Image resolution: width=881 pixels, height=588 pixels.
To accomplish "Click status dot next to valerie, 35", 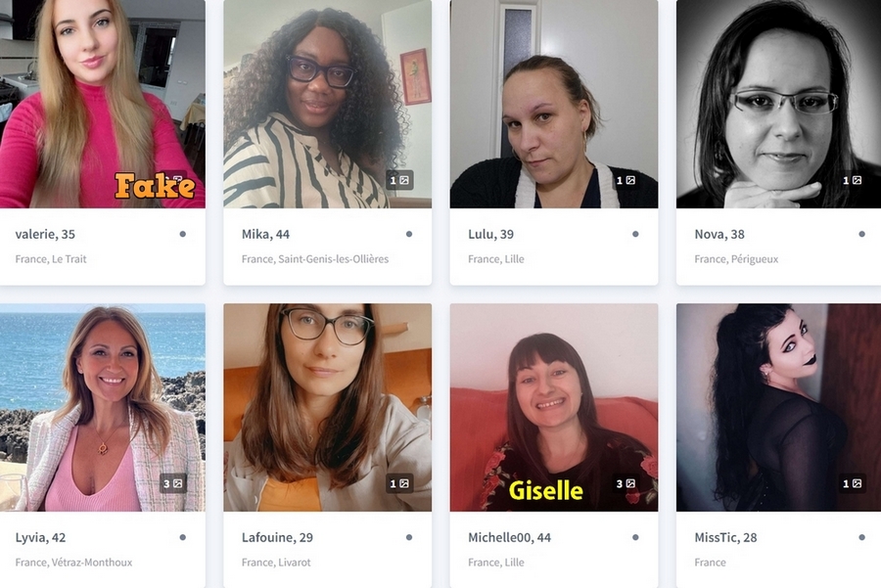I will tap(183, 234).
